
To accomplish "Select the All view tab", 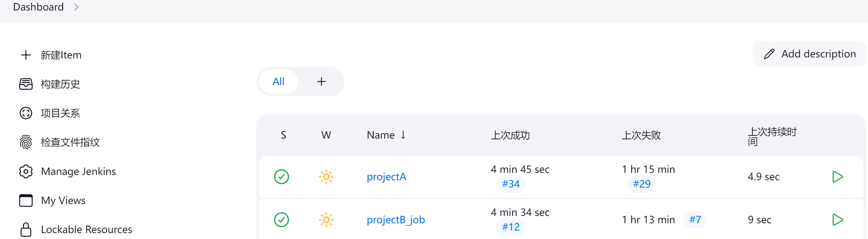I will (278, 82).
